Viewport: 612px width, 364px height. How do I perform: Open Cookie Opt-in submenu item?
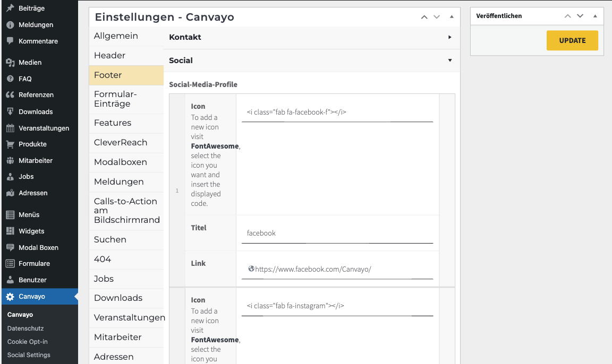tap(28, 342)
